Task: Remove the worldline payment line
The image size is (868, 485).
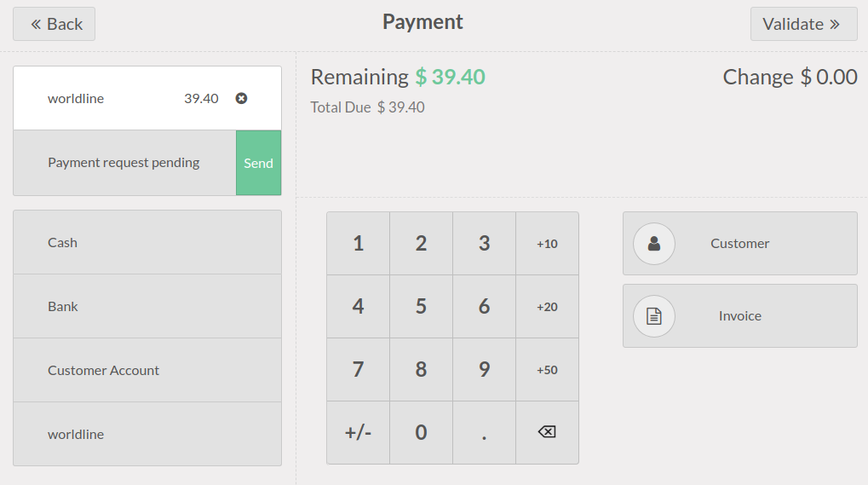Action: coord(241,99)
